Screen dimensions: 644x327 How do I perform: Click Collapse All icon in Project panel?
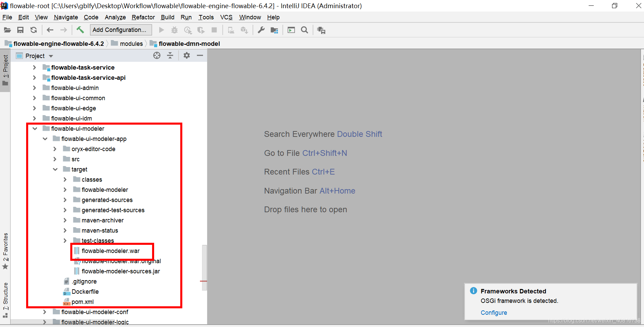(x=170, y=55)
